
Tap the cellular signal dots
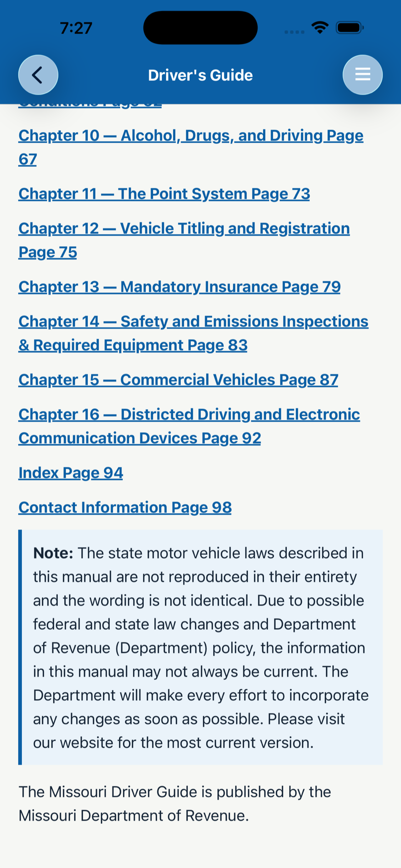[x=294, y=32]
